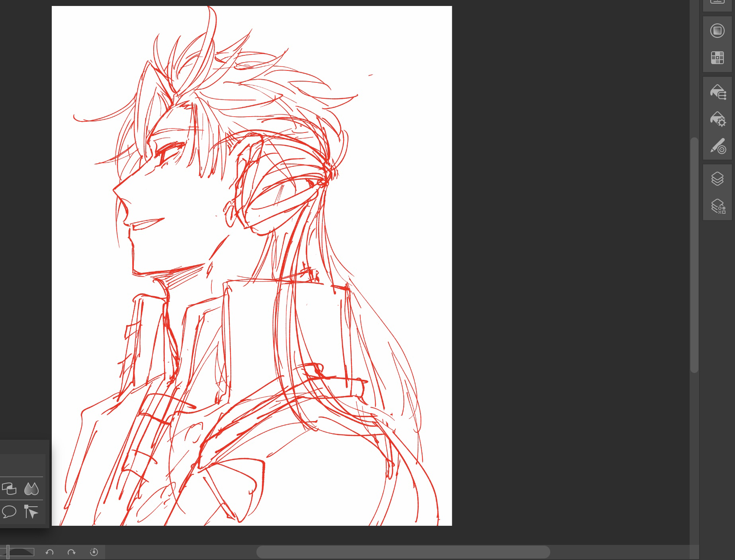Open the Tool Property palette

(717, 119)
